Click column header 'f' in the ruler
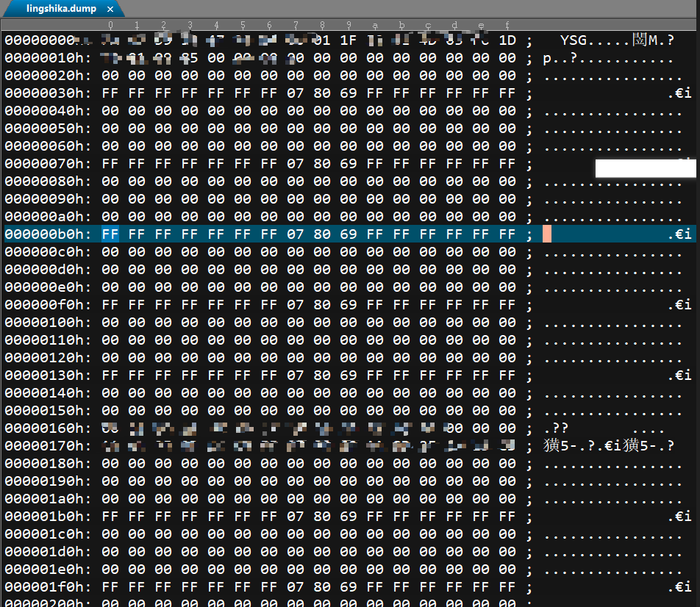Viewport: 700px width, 607px height. [x=507, y=26]
